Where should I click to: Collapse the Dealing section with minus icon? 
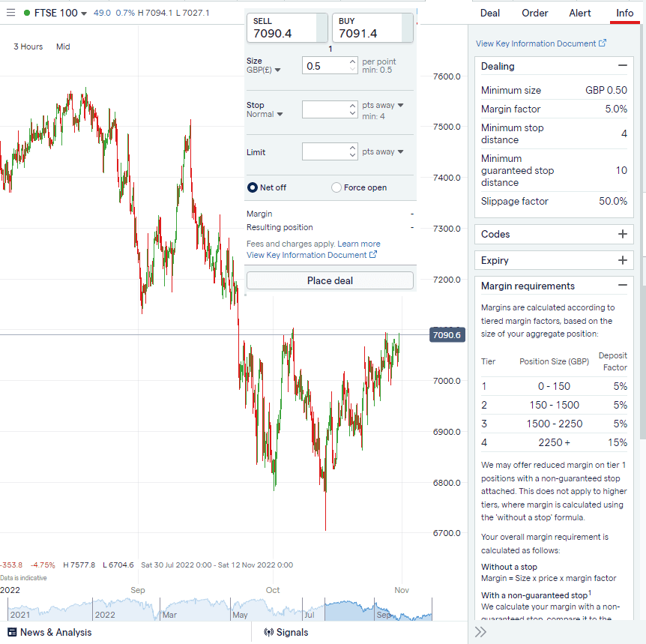[622, 66]
